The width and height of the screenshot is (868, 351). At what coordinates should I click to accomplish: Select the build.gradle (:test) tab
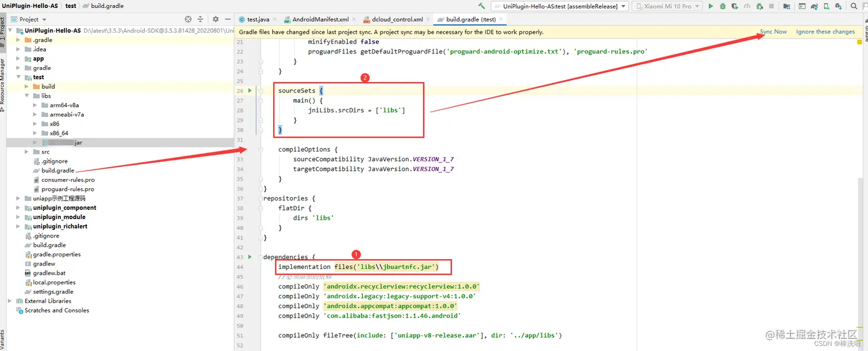(470, 19)
